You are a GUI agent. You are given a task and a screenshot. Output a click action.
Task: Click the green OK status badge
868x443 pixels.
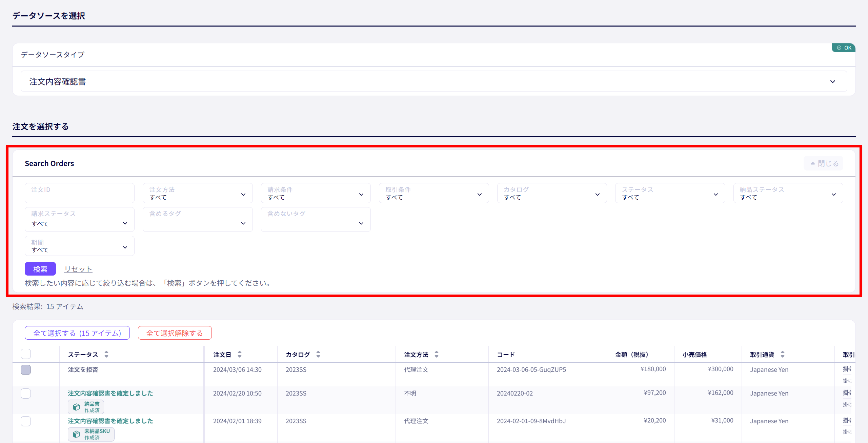point(844,48)
